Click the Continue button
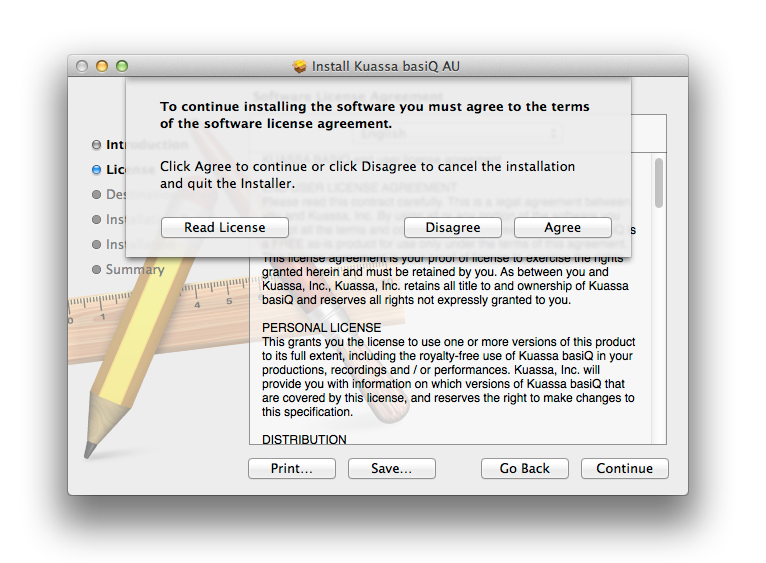Screen dimensions: 766x563 pyautogui.click(x=624, y=468)
